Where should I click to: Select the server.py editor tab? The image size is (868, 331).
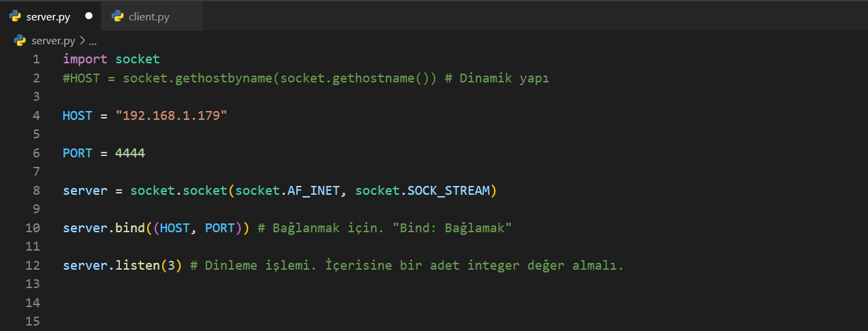[x=48, y=16]
